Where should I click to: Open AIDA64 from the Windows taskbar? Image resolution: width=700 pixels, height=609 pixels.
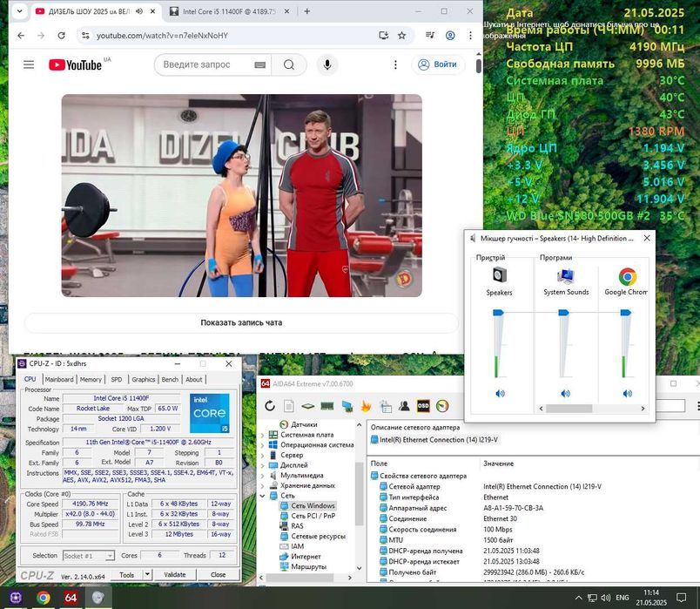(71, 599)
